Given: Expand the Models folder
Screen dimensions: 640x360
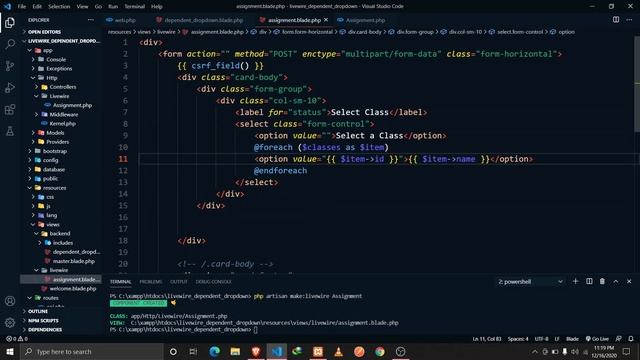Looking at the screenshot, I should [x=61, y=133].
